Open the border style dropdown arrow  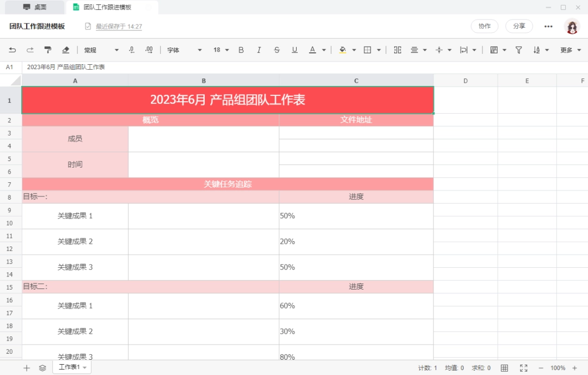pyautogui.click(x=378, y=50)
